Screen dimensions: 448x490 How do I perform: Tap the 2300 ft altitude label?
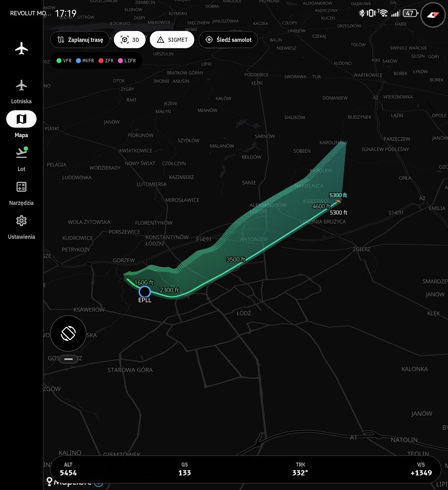click(169, 290)
